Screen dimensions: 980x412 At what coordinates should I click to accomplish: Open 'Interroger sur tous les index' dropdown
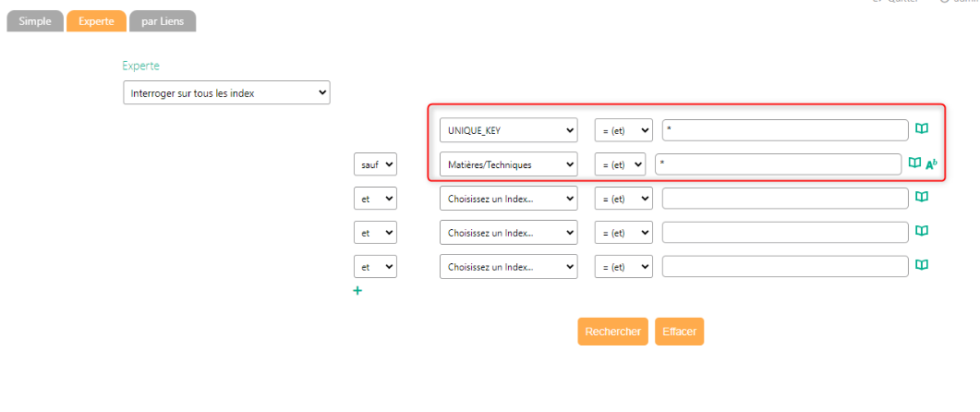226,92
